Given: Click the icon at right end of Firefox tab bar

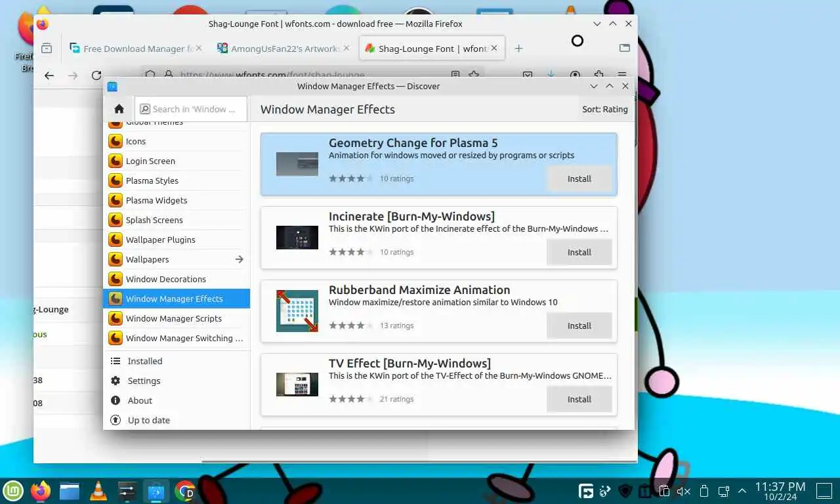Looking at the screenshot, I should [x=625, y=48].
